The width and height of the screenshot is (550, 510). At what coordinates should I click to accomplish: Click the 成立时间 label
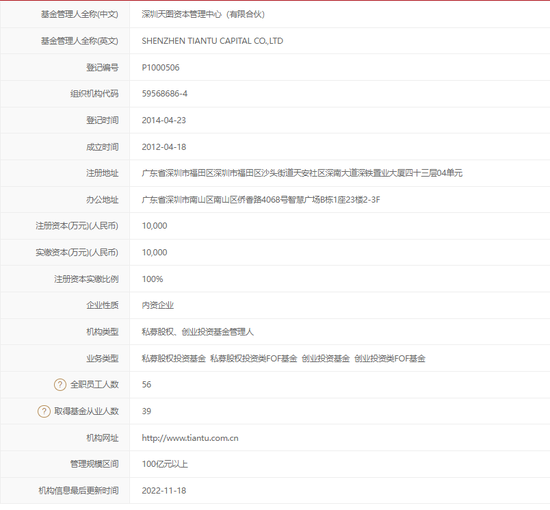[x=102, y=147]
